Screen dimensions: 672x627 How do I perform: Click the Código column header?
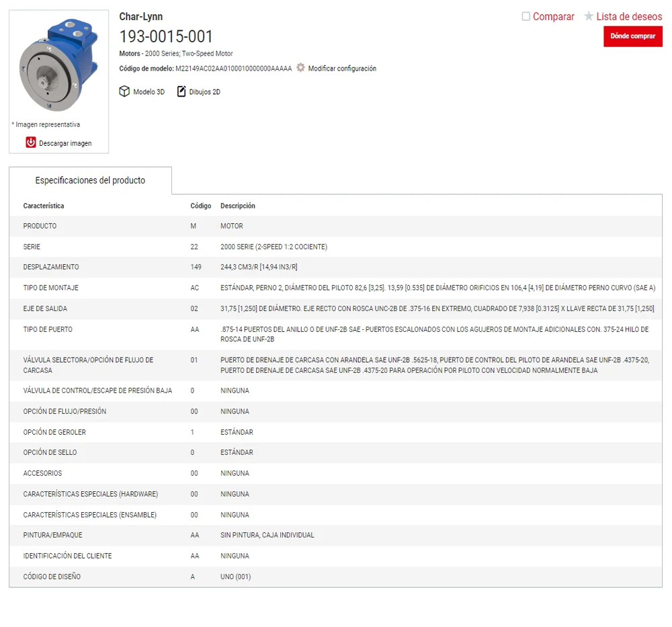pos(200,206)
